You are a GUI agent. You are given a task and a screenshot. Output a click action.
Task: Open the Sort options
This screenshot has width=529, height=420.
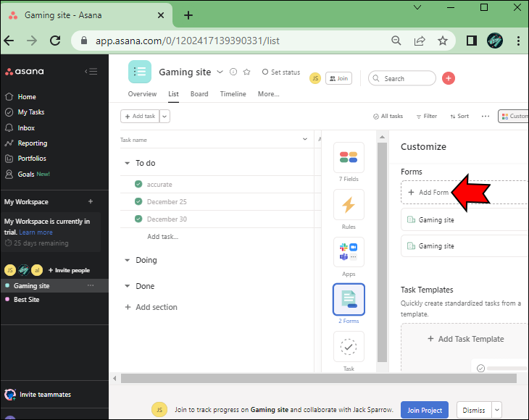pos(459,116)
